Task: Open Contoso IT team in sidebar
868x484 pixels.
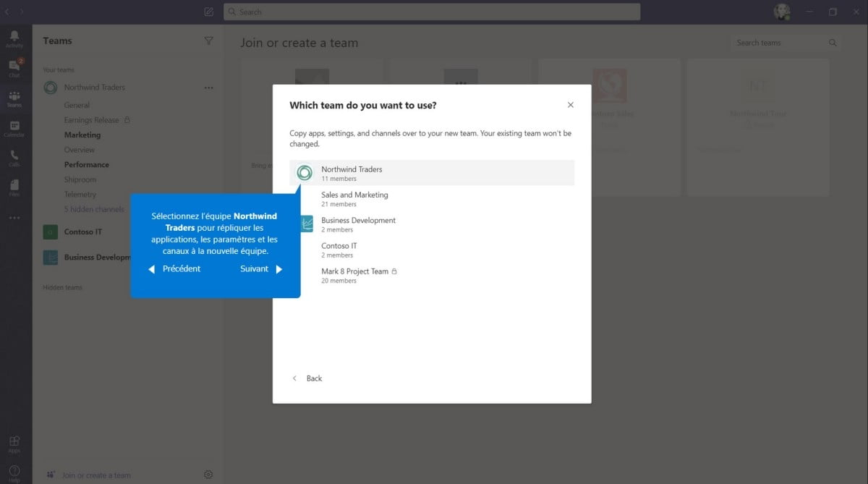Action: point(83,232)
